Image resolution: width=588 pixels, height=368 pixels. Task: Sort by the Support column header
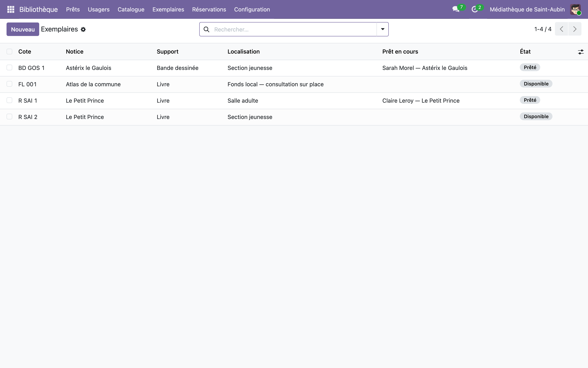167,52
